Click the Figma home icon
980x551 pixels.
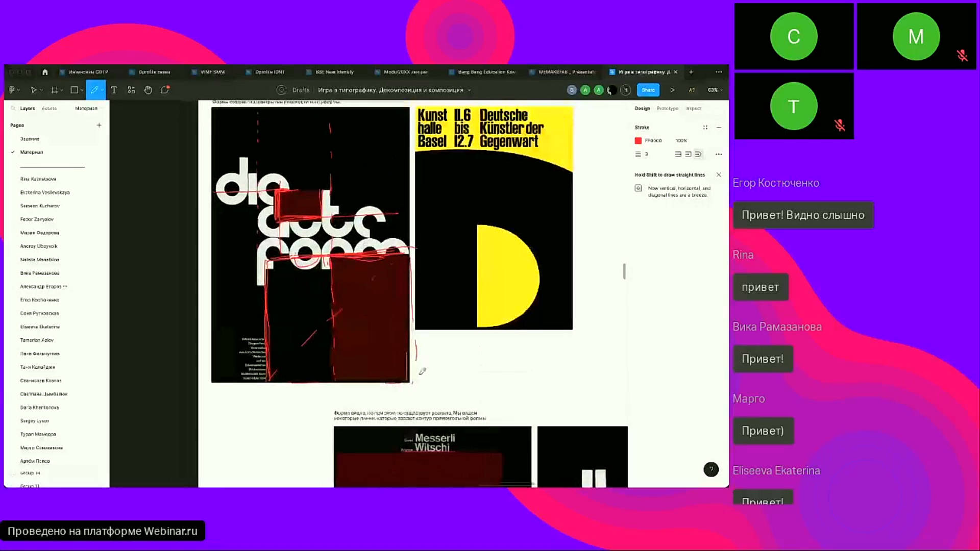point(45,72)
